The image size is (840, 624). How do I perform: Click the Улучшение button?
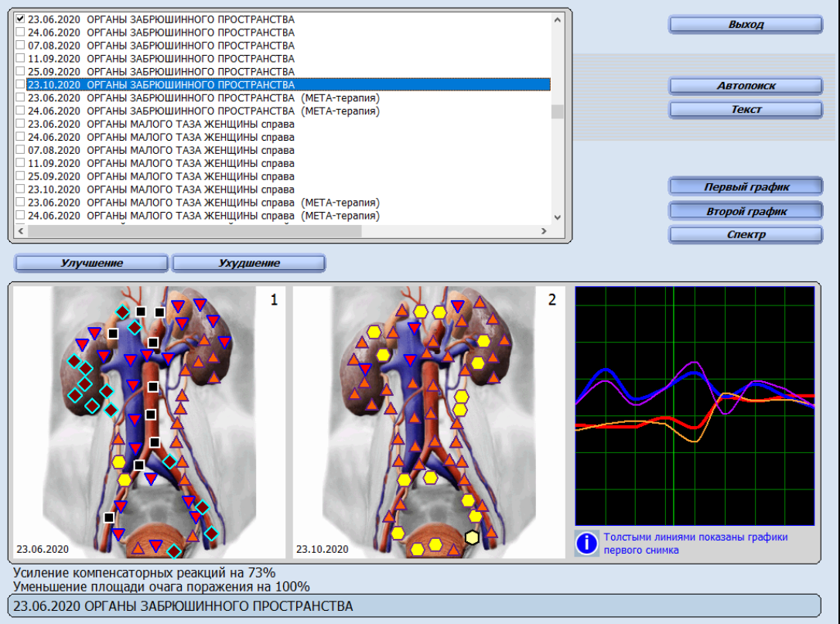point(91,263)
